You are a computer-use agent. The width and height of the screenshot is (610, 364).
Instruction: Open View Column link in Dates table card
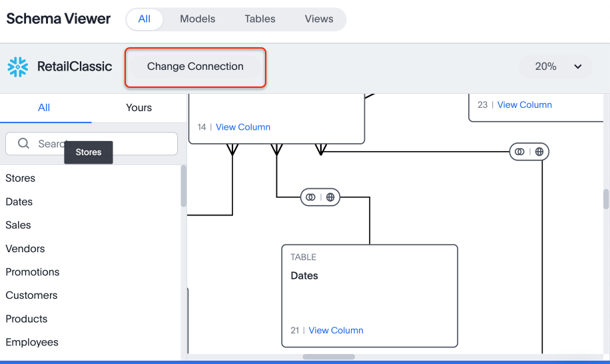pyautogui.click(x=336, y=330)
